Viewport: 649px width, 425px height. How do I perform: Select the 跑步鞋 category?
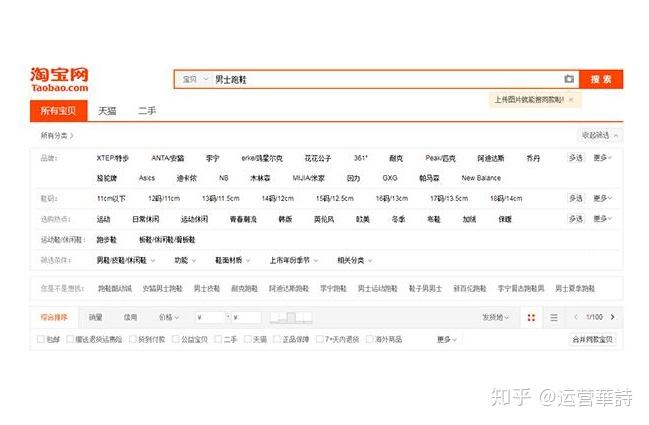pos(106,240)
